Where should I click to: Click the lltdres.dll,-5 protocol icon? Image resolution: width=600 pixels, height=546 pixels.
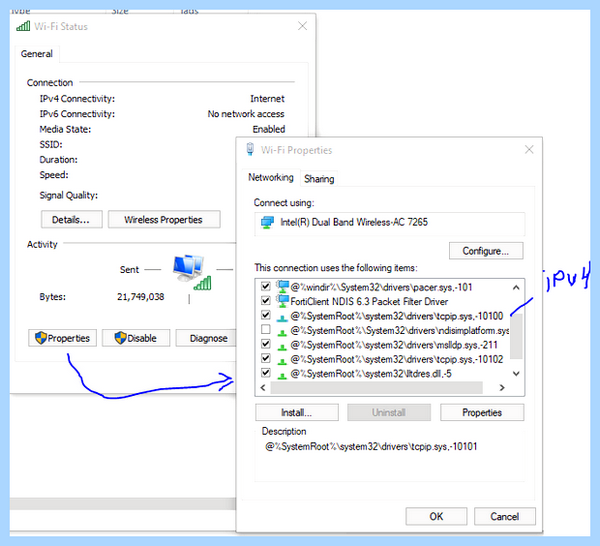pyautogui.click(x=282, y=375)
